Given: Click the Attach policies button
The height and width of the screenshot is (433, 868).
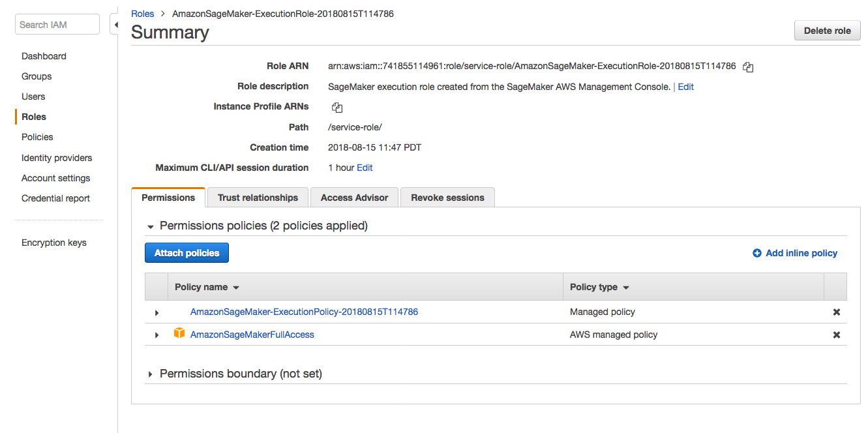Looking at the screenshot, I should [187, 253].
